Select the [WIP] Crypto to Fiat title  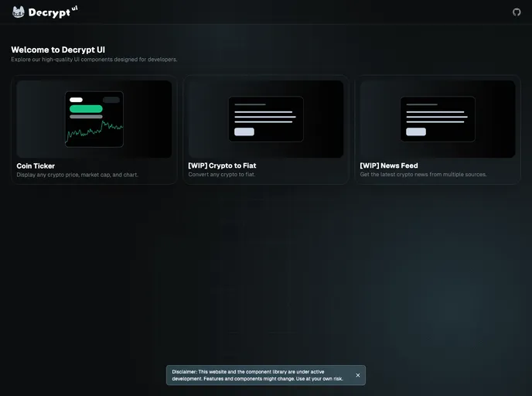point(222,166)
